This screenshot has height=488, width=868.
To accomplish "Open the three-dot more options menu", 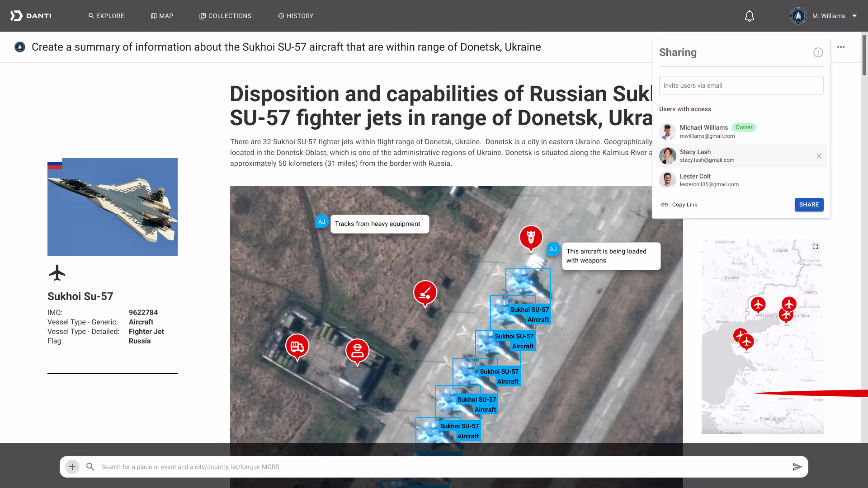I will [841, 47].
